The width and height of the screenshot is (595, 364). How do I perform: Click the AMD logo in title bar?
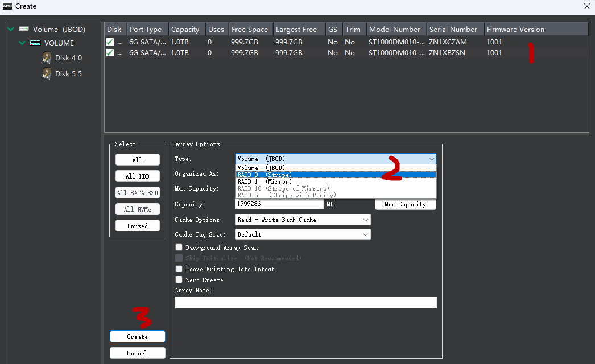(7, 6)
